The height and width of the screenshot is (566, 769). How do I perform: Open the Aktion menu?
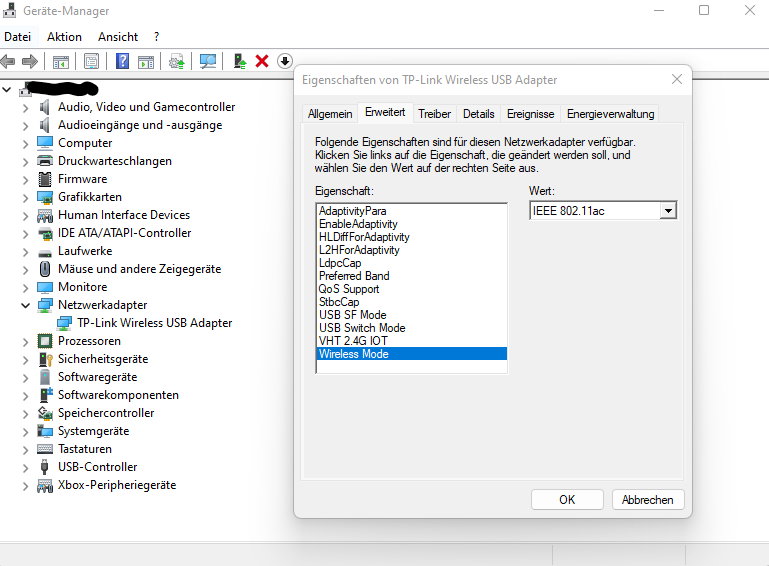[x=64, y=37]
